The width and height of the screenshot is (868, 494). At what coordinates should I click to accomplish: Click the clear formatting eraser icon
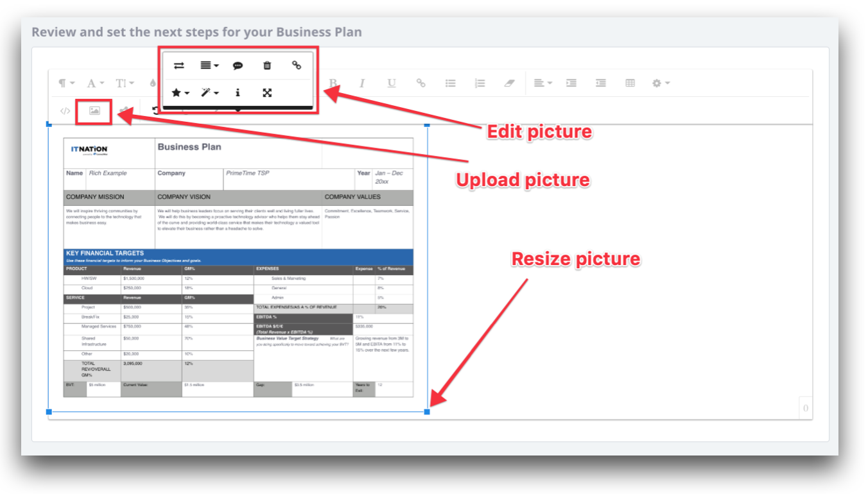coord(509,83)
